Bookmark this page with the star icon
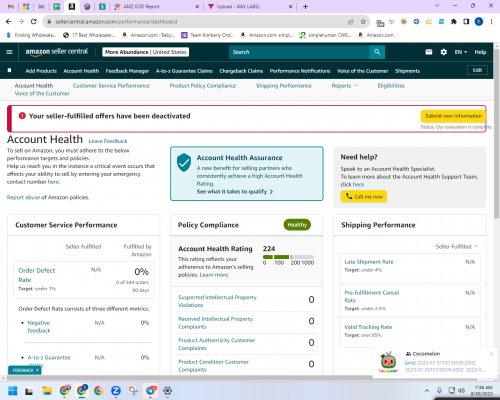The height and width of the screenshot is (400, 500). point(363,22)
